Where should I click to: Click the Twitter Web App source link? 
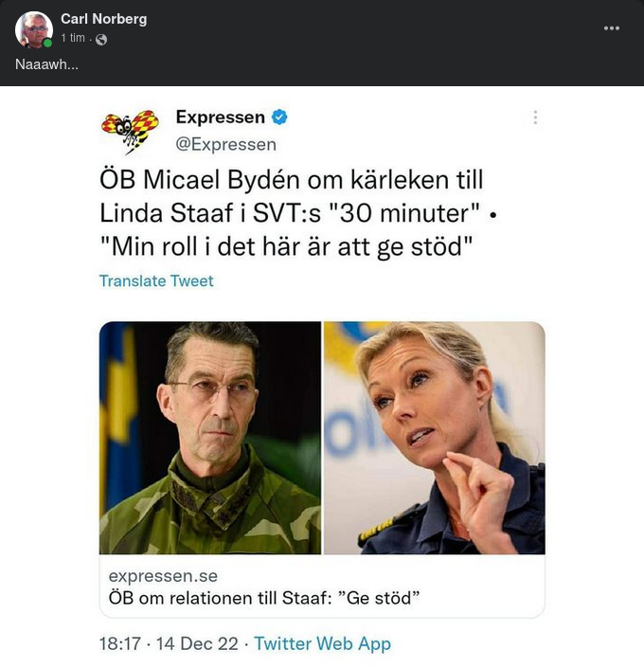click(x=322, y=644)
